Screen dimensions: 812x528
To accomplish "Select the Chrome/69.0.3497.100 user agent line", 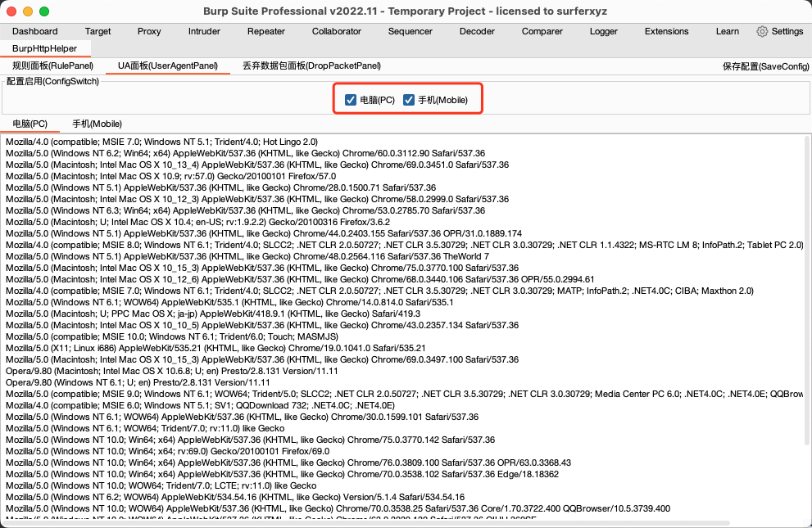I will 262,359.
